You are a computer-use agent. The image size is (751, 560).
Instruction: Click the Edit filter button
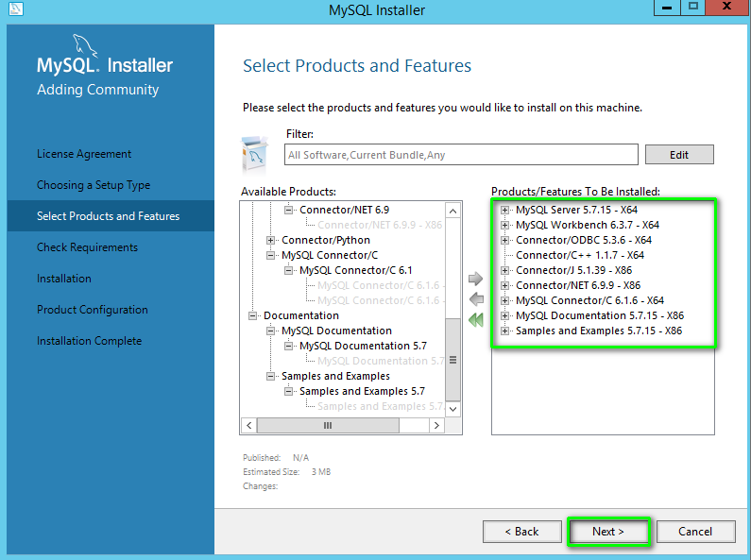click(678, 155)
